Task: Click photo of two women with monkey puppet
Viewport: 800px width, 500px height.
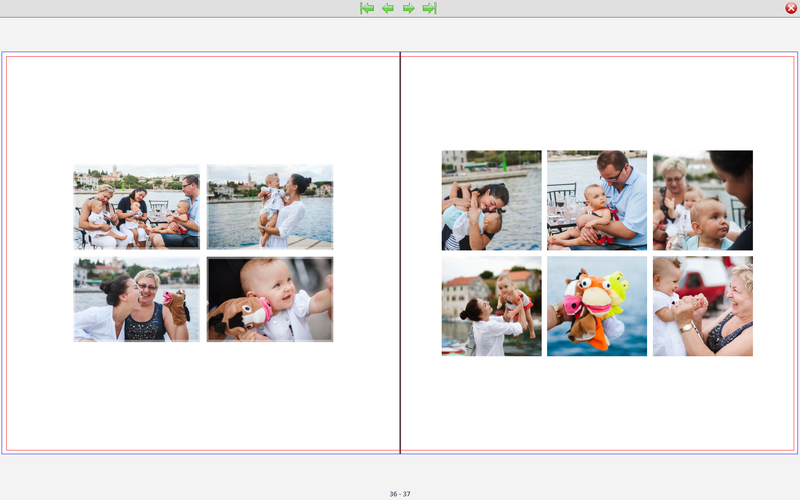Action: [x=136, y=300]
